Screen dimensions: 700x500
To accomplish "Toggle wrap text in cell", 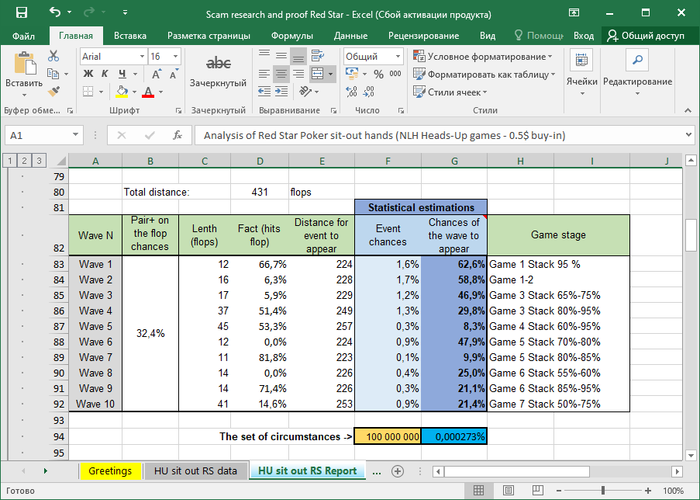I will click(x=317, y=56).
